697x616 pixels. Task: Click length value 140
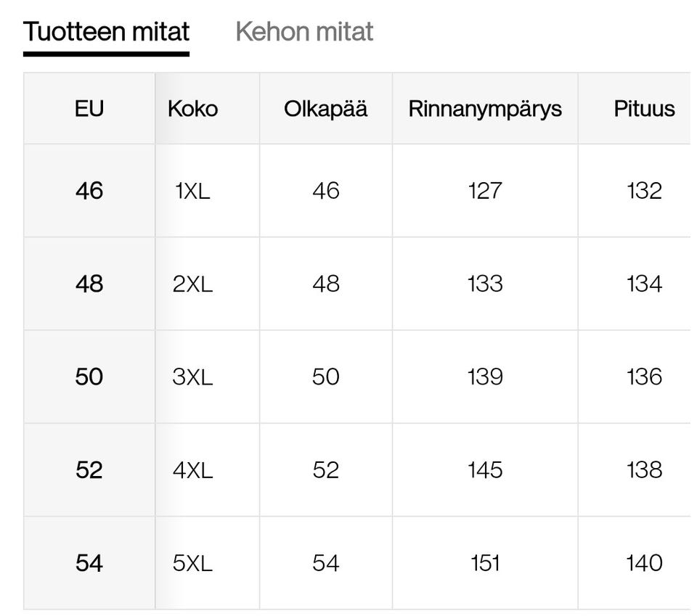click(644, 563)
